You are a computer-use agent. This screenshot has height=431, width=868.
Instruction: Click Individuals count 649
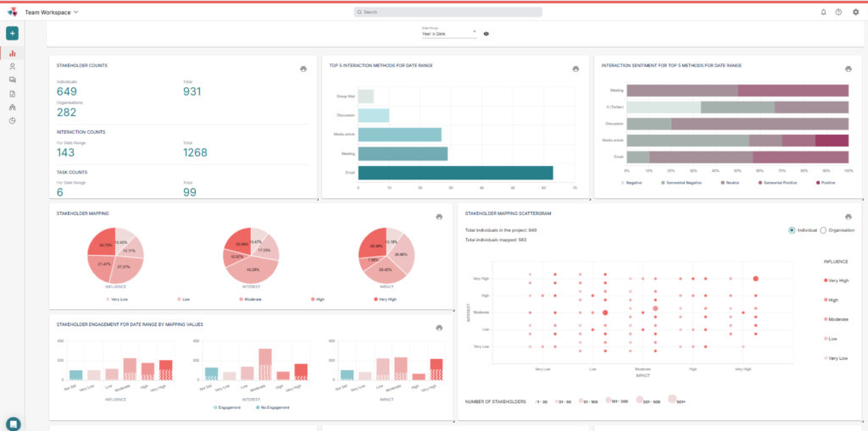66,91
